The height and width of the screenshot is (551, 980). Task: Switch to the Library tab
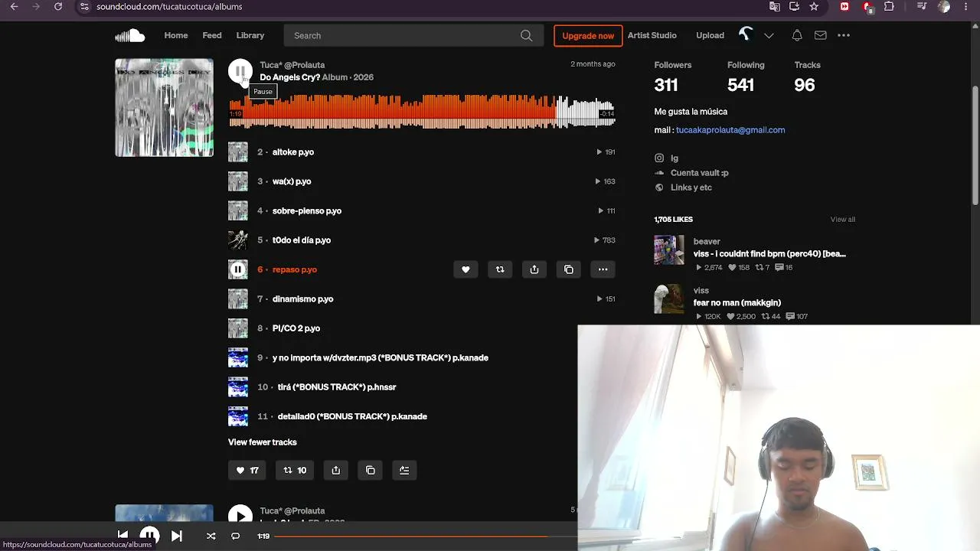250,35
